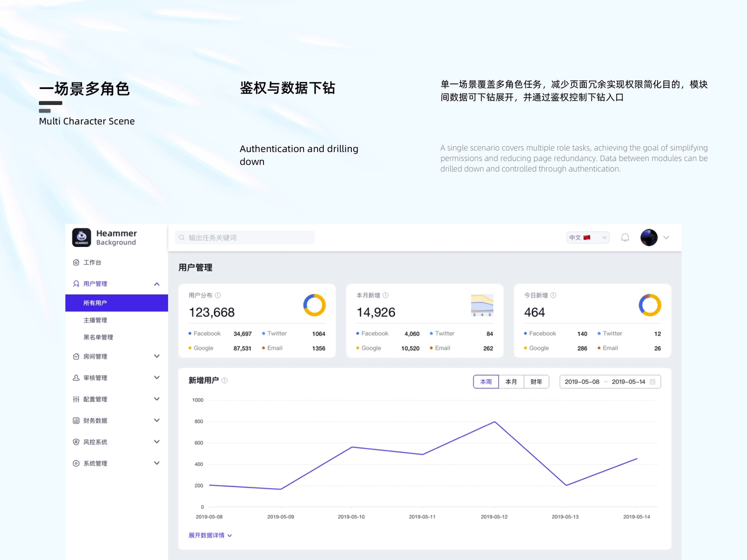Screen dimensions: 747x560
Task: Expand the 系统管理 menu section
Action: tap(157, 463)
